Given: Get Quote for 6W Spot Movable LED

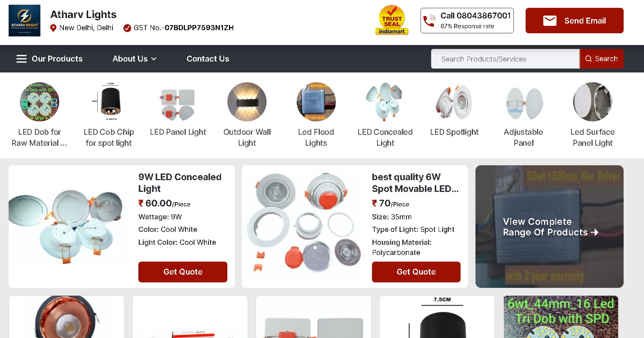Looking at the screenshot, I should coord(416,272).
